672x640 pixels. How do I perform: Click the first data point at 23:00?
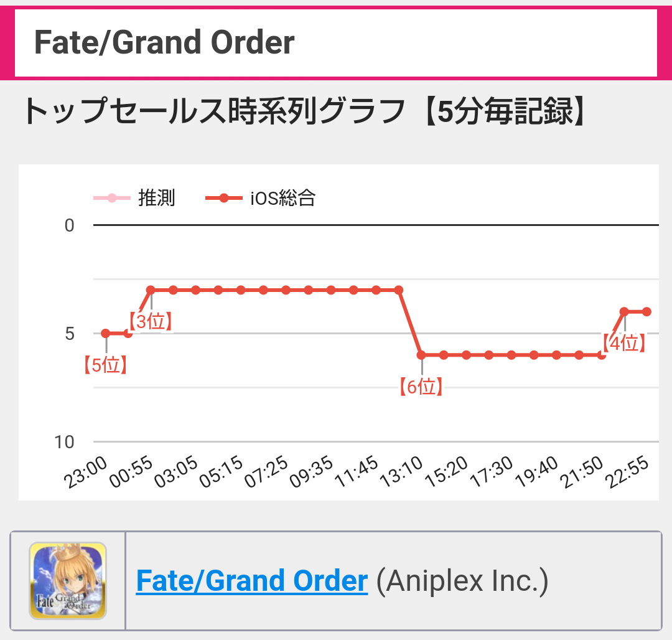(105, 334)
